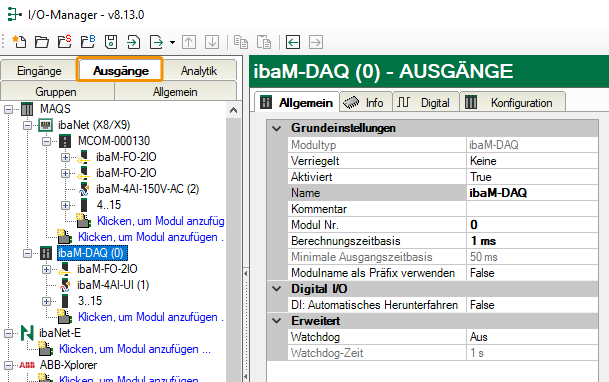Click the Open folder toolbar icon
609x382 pixels.
[x=42, y=42]
